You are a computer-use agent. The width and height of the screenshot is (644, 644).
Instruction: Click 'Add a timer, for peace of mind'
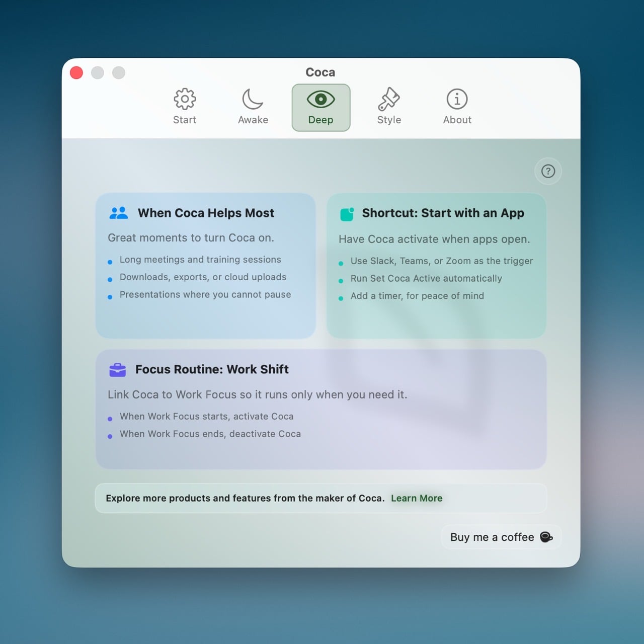(x=417, y=296)
